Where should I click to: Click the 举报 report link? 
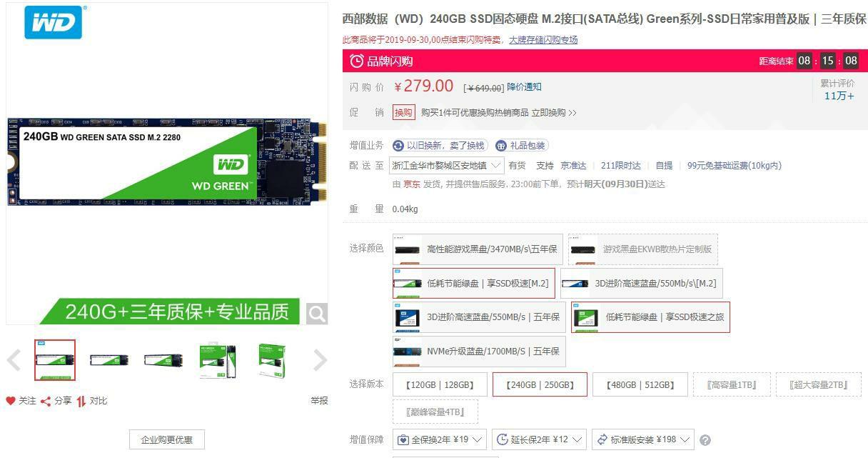point(318,401)
